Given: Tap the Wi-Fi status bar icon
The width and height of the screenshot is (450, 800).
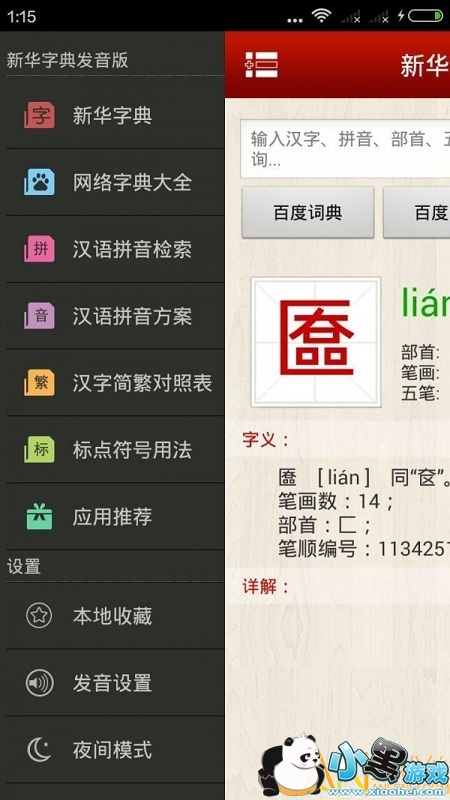Looking at the screenshot, I should 322,16.
